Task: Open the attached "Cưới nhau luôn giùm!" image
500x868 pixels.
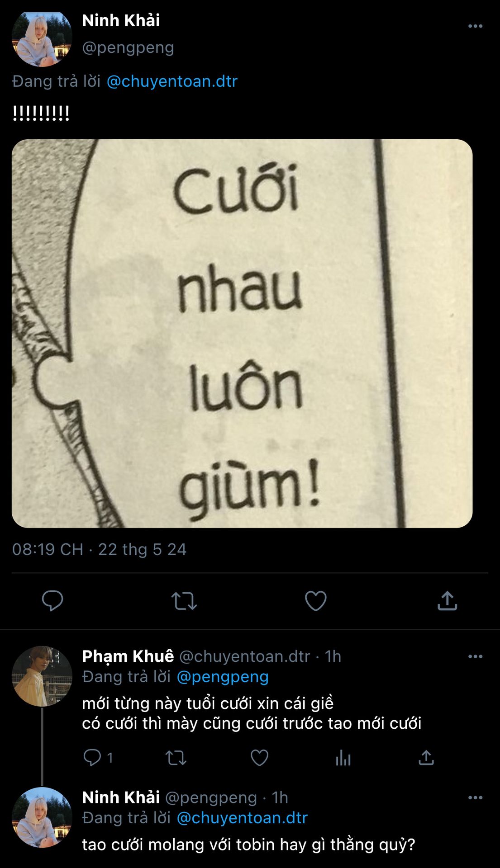Action: tap(242, 333)
